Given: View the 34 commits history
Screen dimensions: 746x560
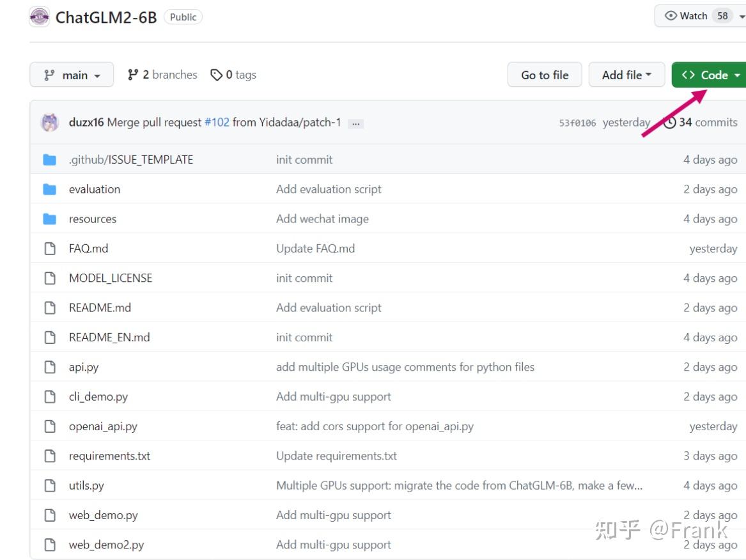Looking at the screenshot, I should point(701,122).
